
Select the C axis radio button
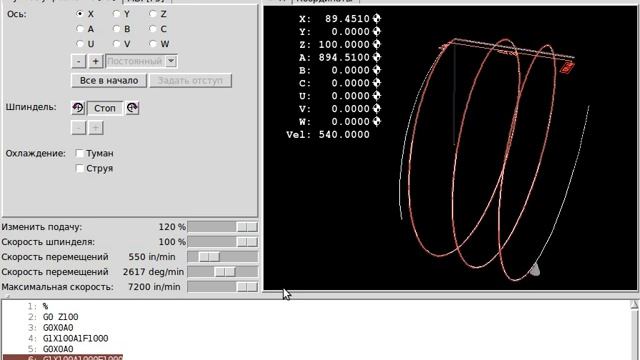tap(153, 29)
